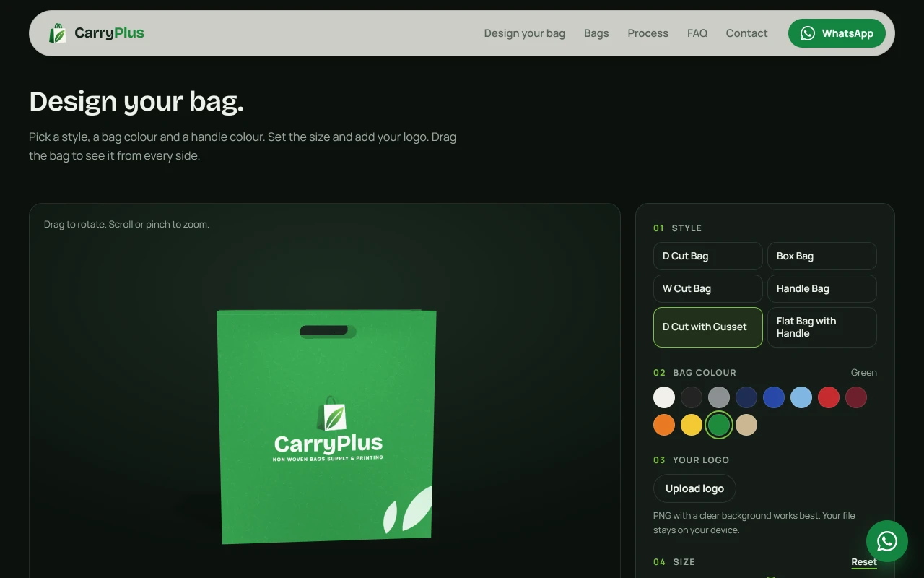Open the Process nav item
The height and width of the screenshot is (578, 924).
click(x=648, y=33)
